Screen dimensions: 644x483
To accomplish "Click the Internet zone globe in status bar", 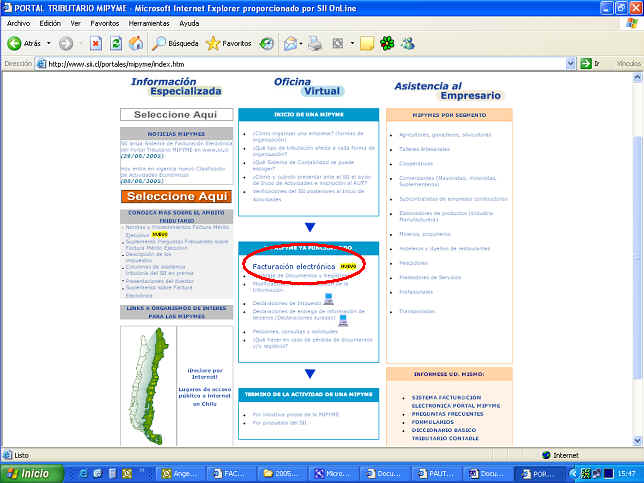I will [x=546, y=455].
